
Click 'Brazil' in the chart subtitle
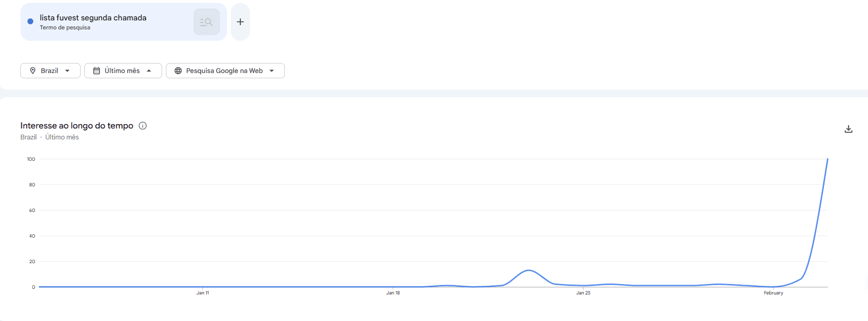tap(28, 137)
